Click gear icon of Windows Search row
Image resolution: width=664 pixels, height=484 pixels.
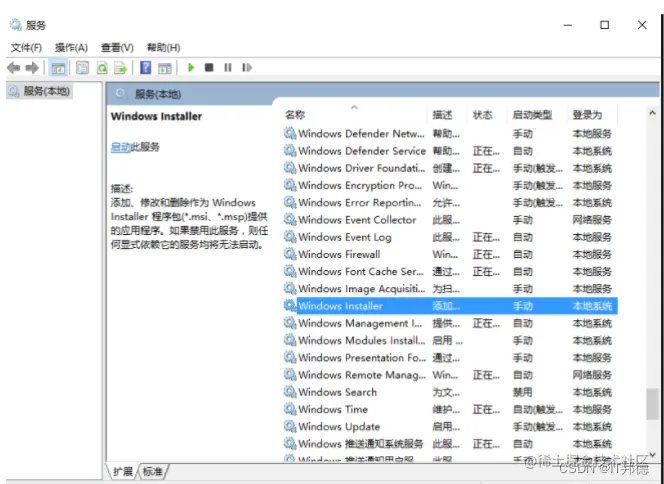(290, 392)
